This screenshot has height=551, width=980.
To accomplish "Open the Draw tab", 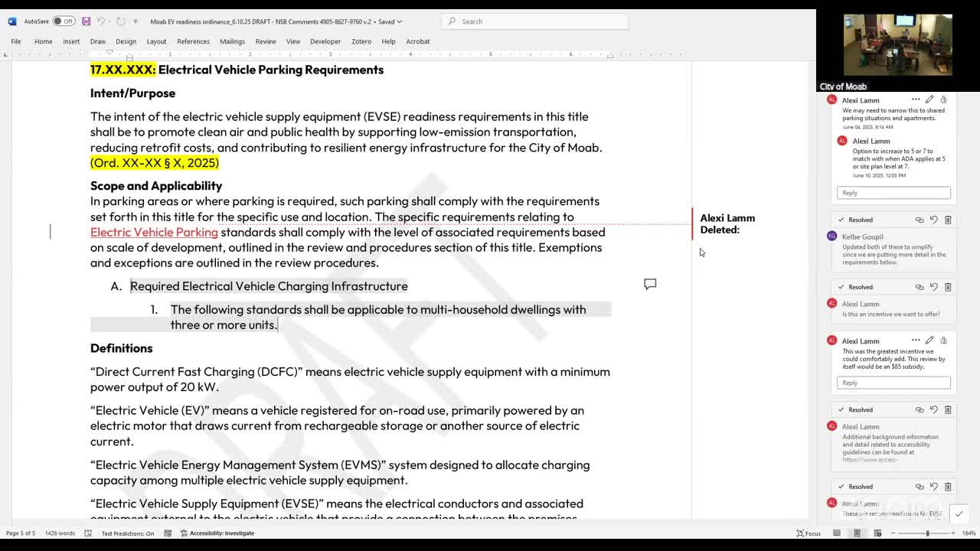I will click(98, 41).
